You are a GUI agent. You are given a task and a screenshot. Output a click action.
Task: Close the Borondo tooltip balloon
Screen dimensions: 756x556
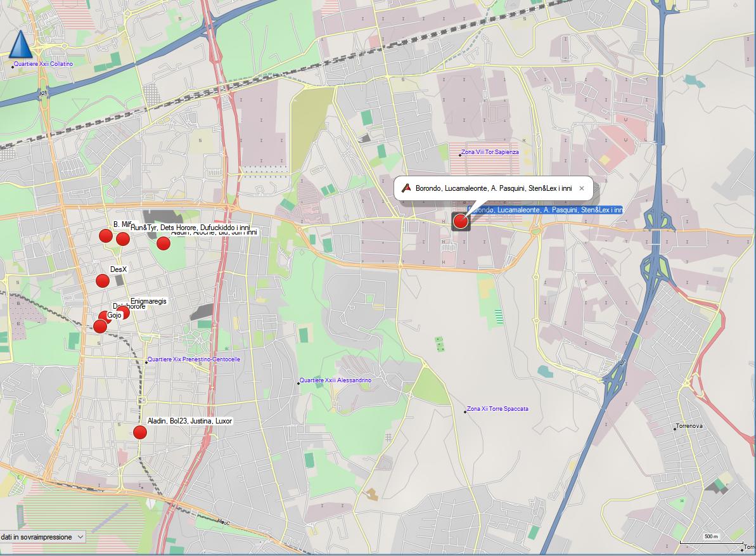[582, 188]
